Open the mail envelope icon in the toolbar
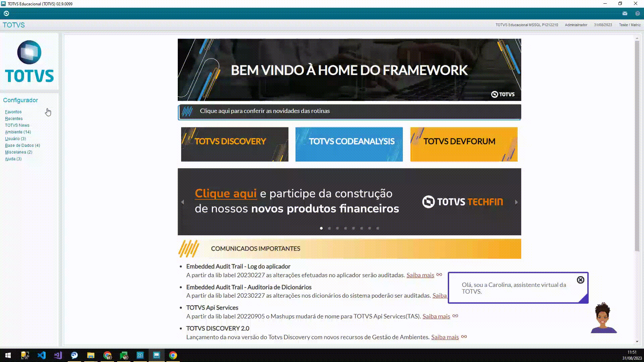The image size is (644, 362). point(625,13)
